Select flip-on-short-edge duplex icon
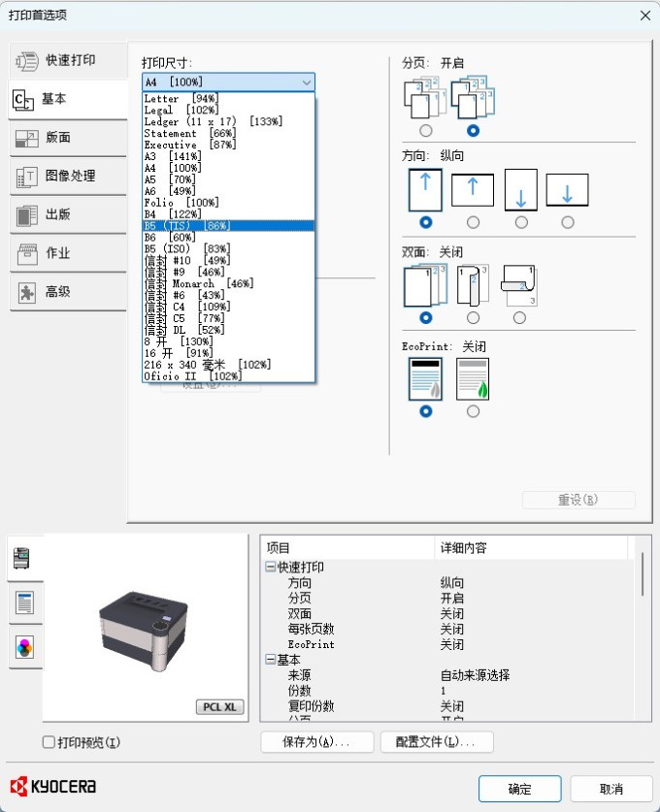Image resolution: width=660 pixels, height=812 pixels. pyautogui.click(x=519, y=285)
